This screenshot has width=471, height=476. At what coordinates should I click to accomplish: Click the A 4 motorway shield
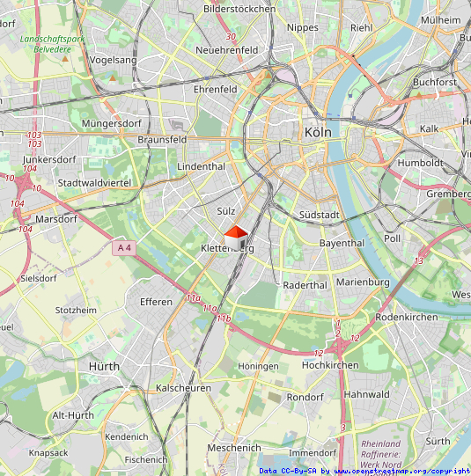124,248
